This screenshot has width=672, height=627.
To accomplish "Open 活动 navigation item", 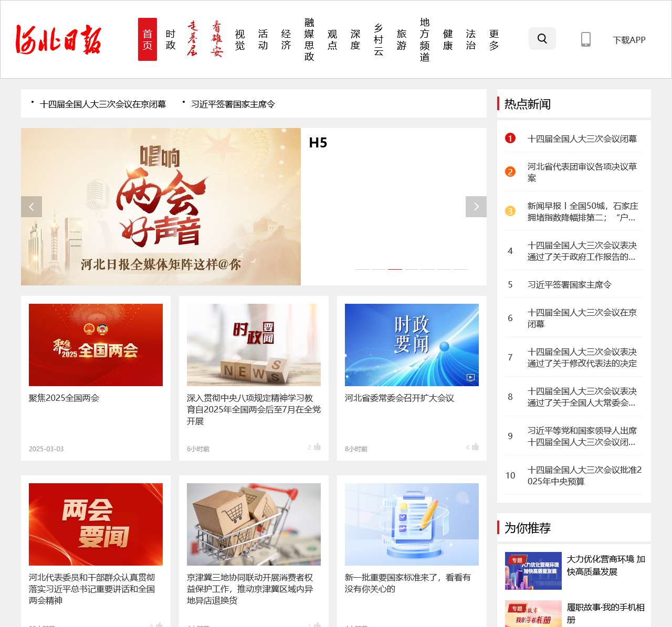I will point(263,40).
